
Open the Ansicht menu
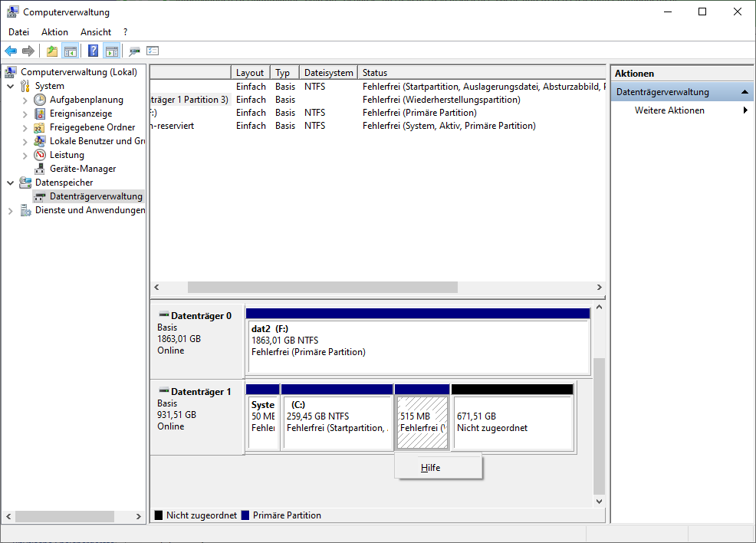point(95,31)
